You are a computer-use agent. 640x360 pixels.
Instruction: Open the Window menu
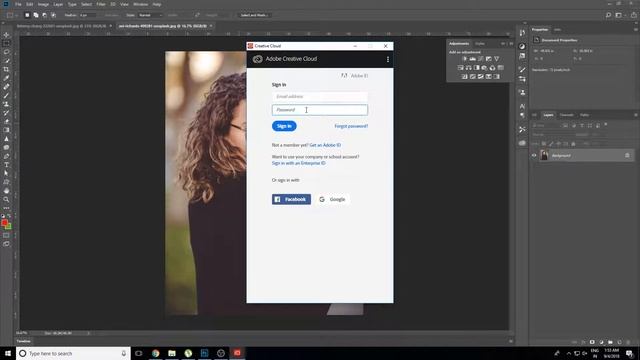point(140,4)
